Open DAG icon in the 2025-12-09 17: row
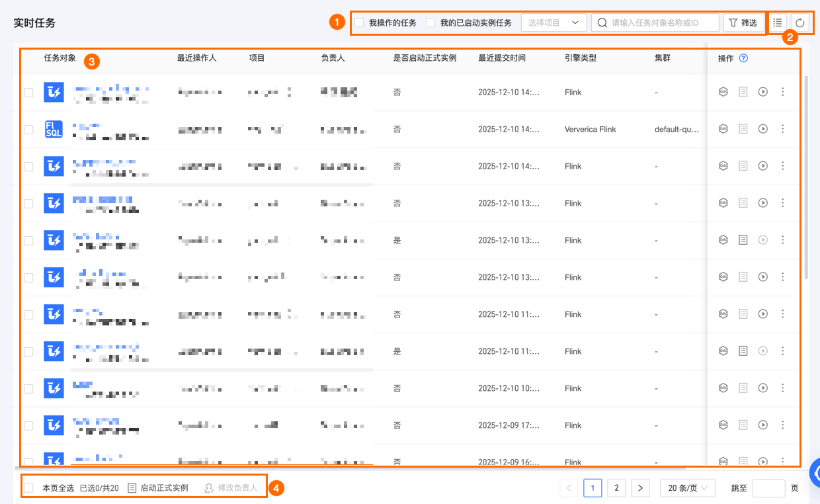This screenshot has height=504, width=820. point(723,425)
